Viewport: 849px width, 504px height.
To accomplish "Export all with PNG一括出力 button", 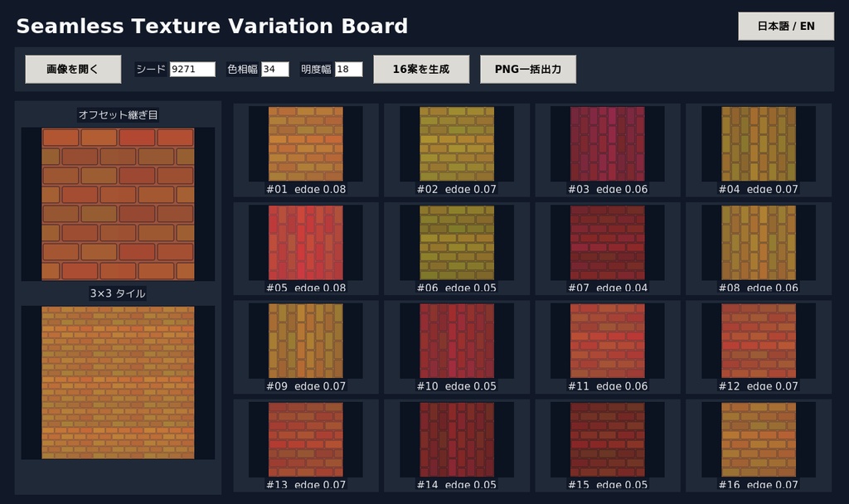I will point(528,70).
